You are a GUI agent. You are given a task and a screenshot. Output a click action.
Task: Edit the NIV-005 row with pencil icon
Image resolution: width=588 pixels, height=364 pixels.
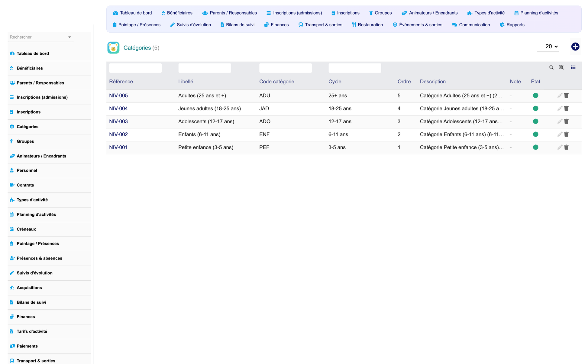tap(560, 95)
